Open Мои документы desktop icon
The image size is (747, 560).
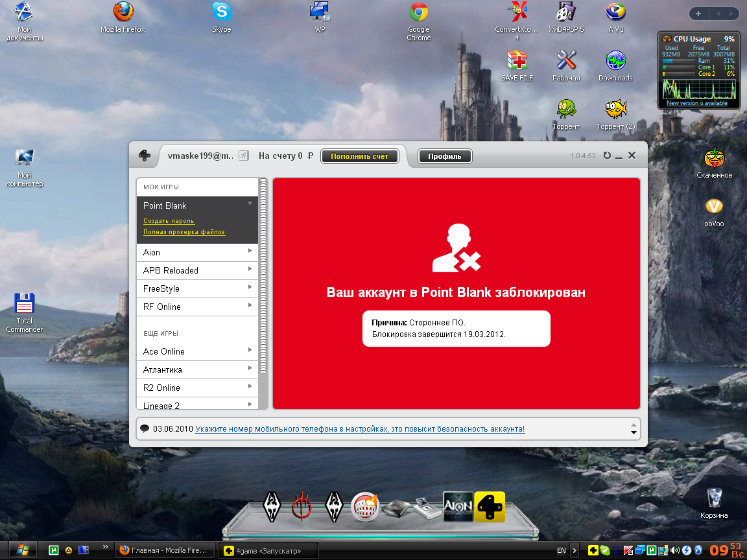point(24,21)
